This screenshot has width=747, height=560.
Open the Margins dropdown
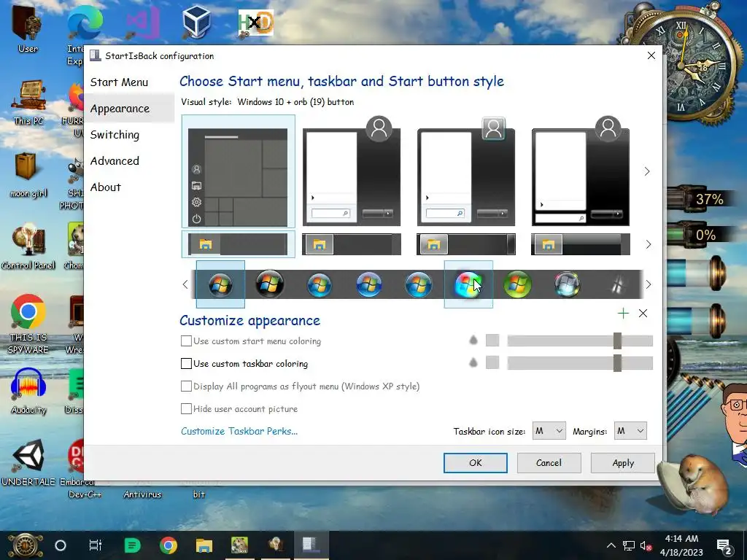[630, 431]
